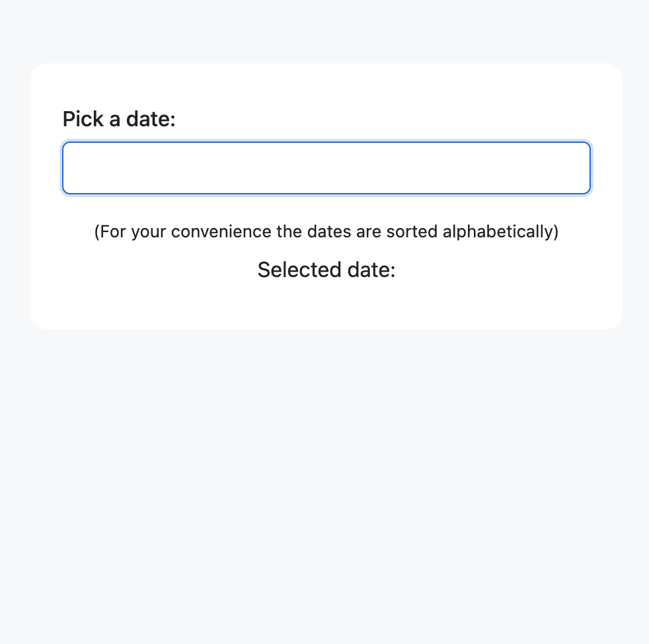The height and width of the screenshot is (644, 649).
Task: Click the 'Pick a date:' label
Action: tap(118, 119)
